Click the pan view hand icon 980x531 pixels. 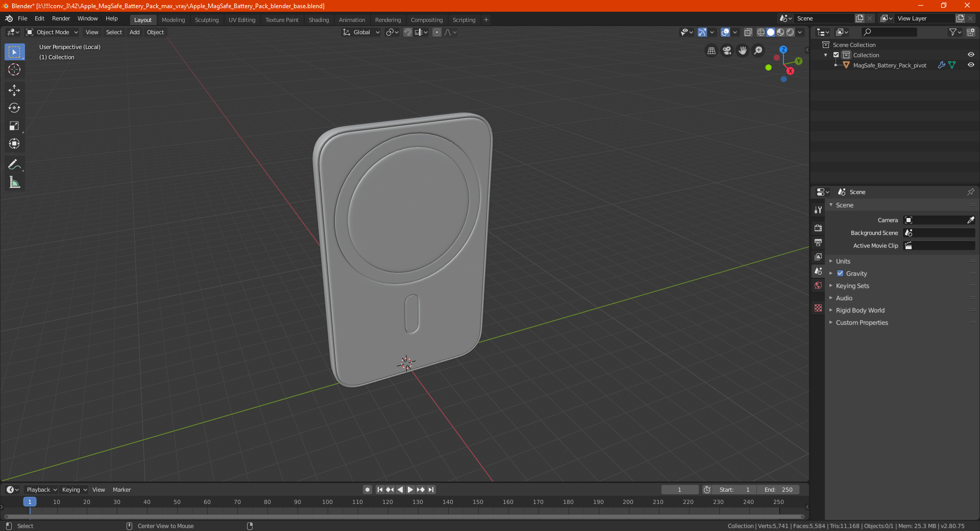click(x=743, y=51)
